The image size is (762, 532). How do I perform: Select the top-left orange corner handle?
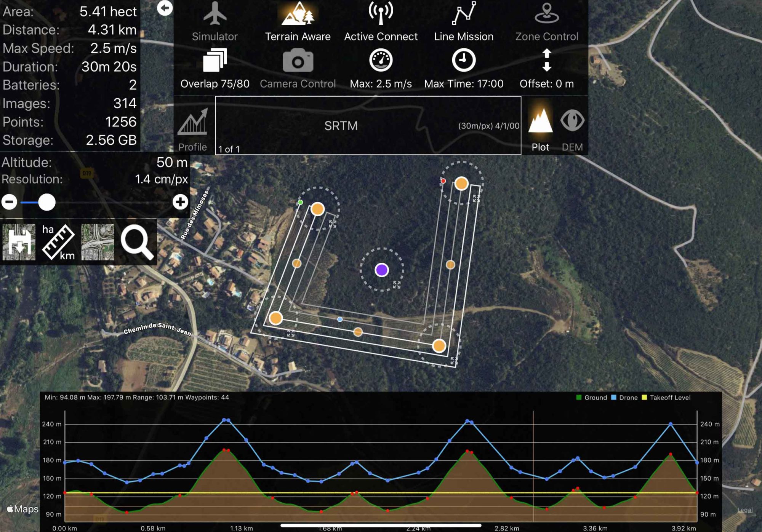[x=318, y=209]
